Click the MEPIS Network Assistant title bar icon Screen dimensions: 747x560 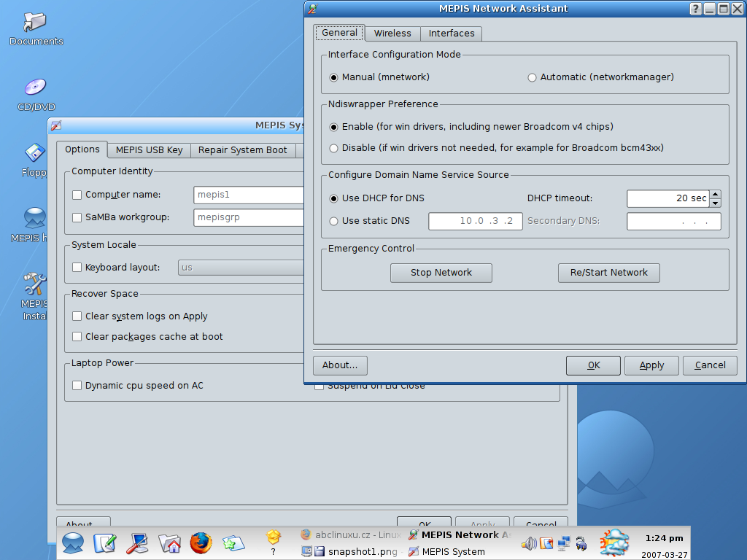[x=313, y=9]
